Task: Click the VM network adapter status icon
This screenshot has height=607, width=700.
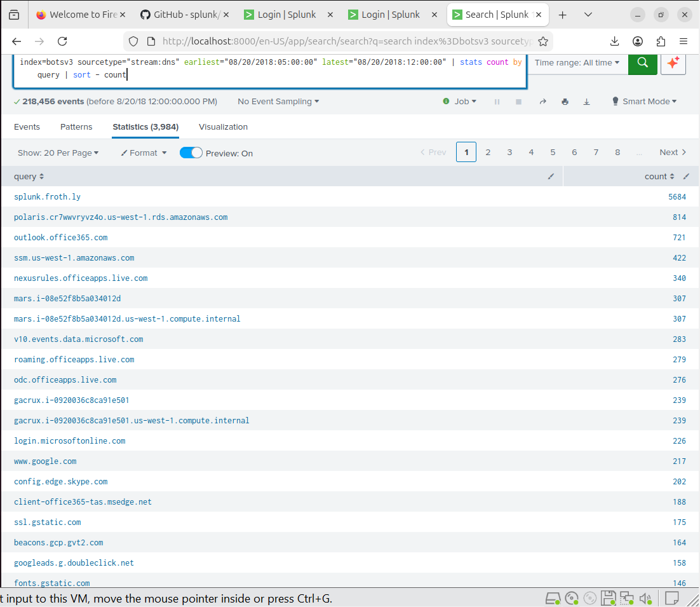Action: 627,598
